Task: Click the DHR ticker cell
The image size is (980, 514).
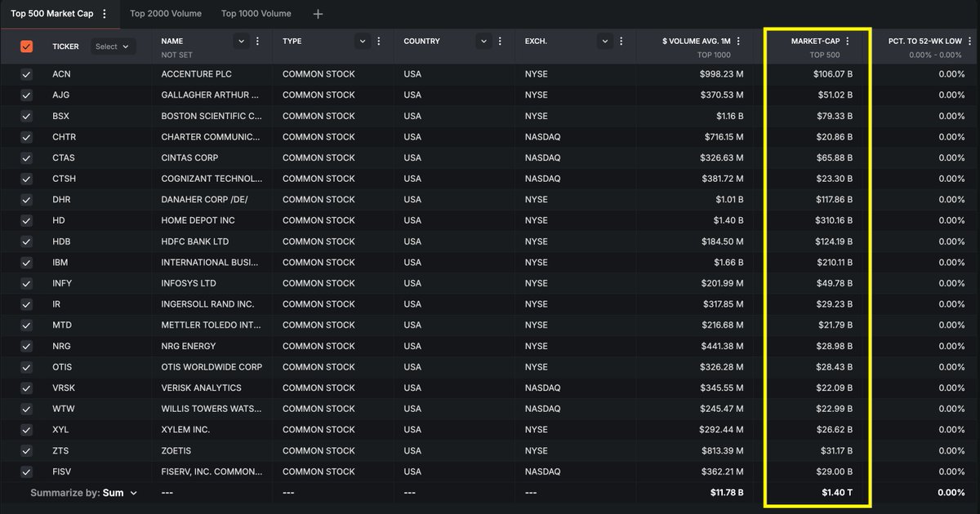Action: [62, 199]
